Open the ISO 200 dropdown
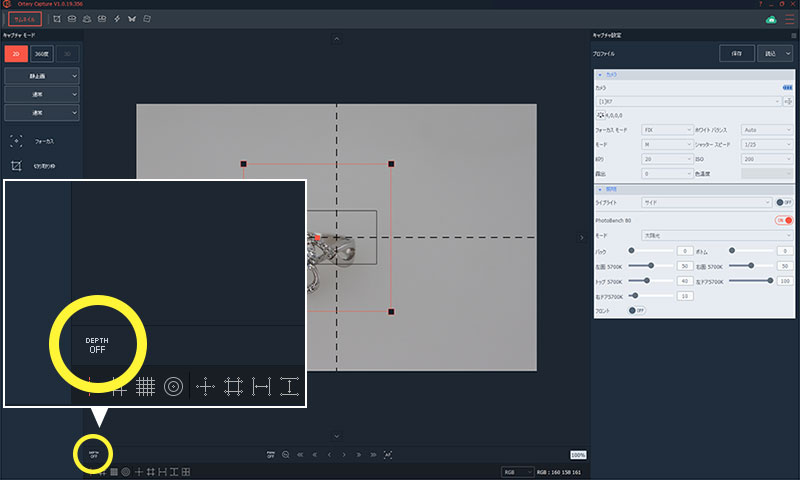The height and width of the screenshot is (480, 800). point(766,158)
